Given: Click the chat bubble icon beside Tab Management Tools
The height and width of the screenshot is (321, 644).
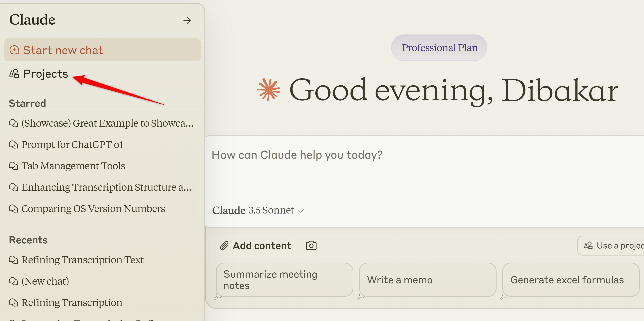Looking at the screenshot, I should (14, 166).
